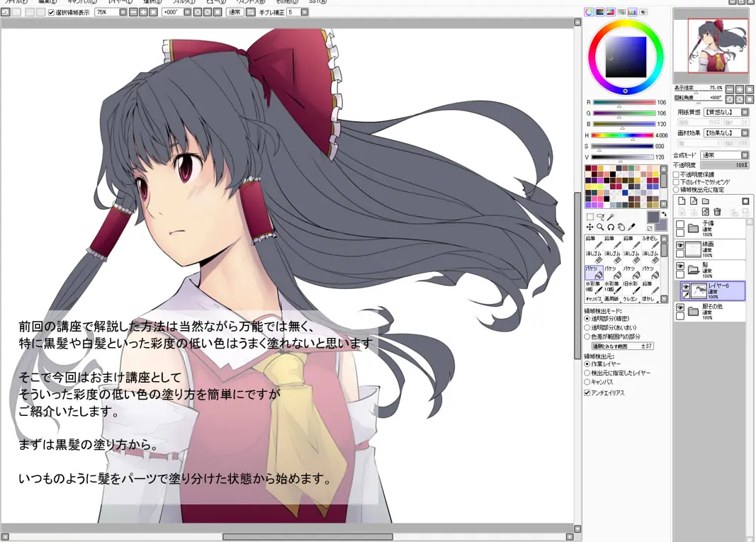Click the H hue slider bar
The width and height of the screenshot is (756, 542).
tap(623, 135)
